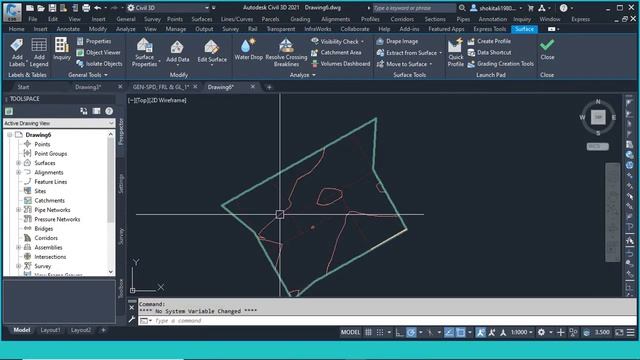Add new drawing tab with plus
This screenshot has width=640, height=360.
click(x=269, y=87)
